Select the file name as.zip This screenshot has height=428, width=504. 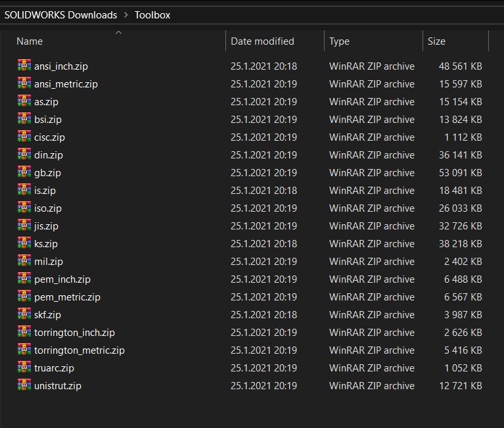[46, 102]
